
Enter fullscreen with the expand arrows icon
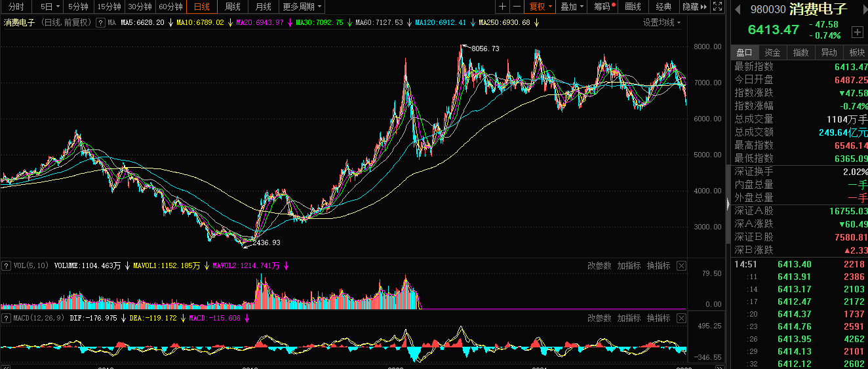click(718, 7)
